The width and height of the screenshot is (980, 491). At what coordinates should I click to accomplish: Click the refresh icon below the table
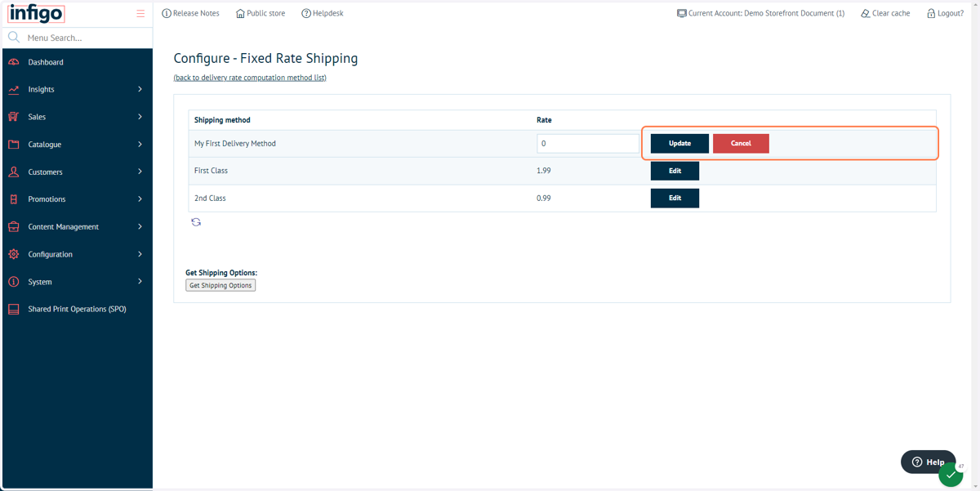coord(196,222)
